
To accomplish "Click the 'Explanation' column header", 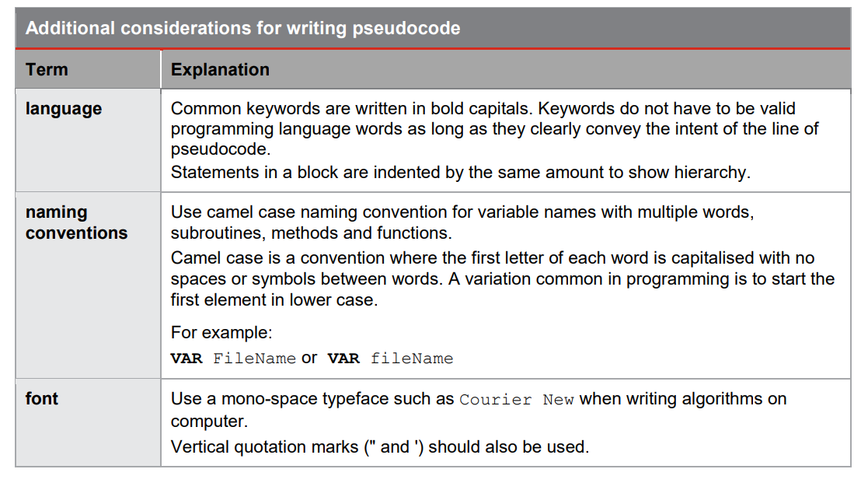I will click(x=220, y=69).
